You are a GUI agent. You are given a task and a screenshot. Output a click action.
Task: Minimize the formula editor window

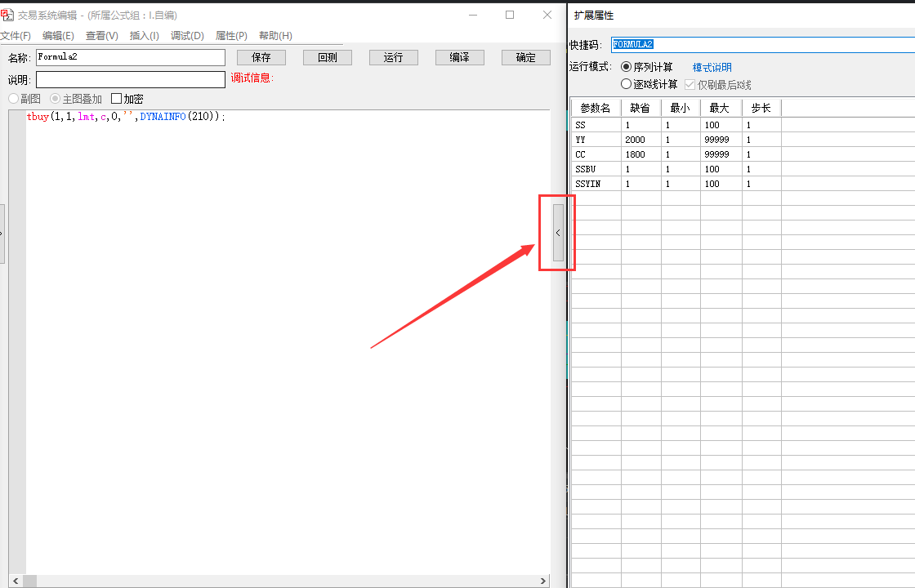click(473, 15)
